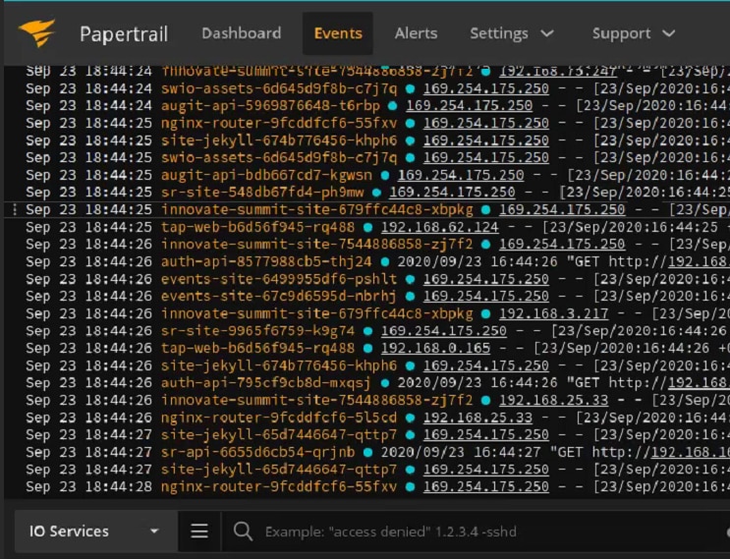This screenshot has height=560, width=730.
Task: Click system name sr-site-9965f6759-k9g74
Action: (x=258, y=331)
